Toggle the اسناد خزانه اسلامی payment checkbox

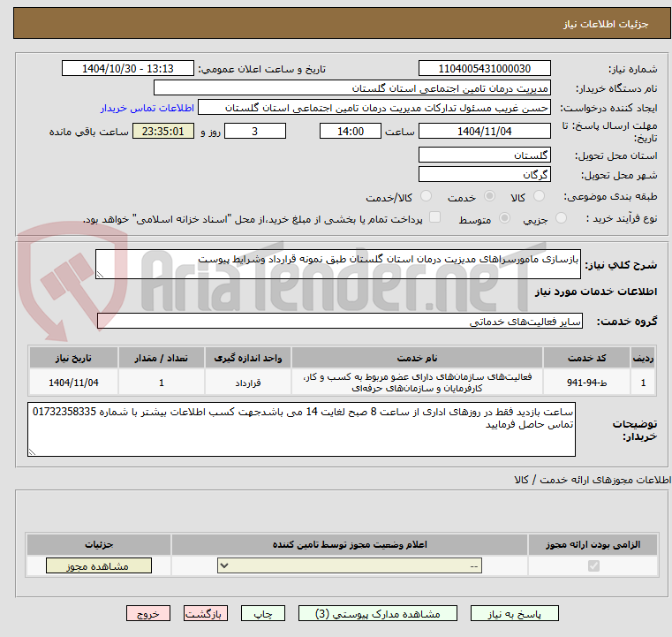coord(435,217)
